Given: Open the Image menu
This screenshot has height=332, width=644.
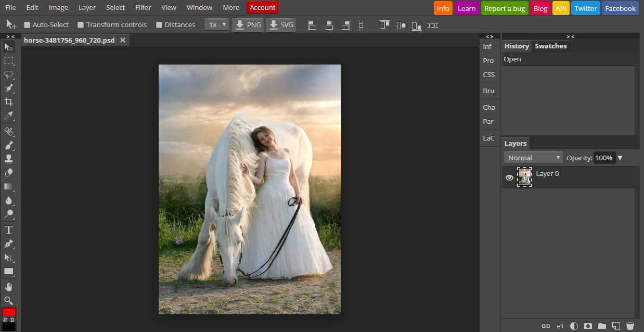Looking at the screenshot, I should tap(58, 7).
